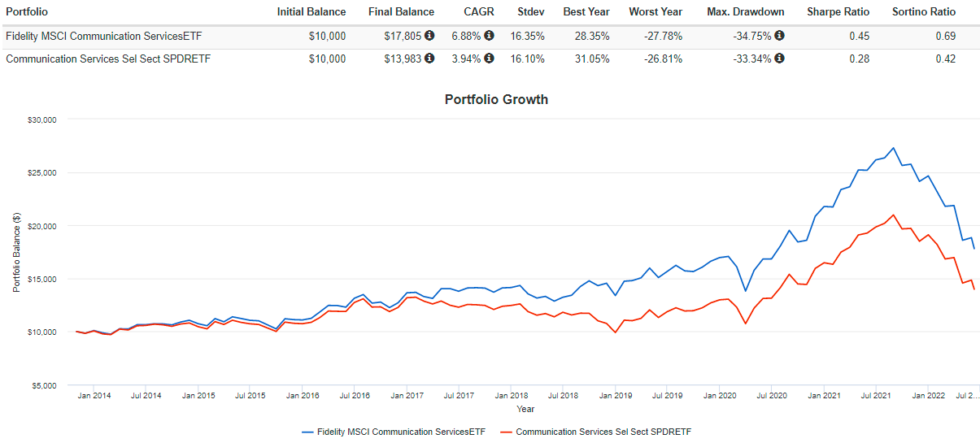
Task: Click info icon beside -33.34% max drawdown
Action: point(780,59)
